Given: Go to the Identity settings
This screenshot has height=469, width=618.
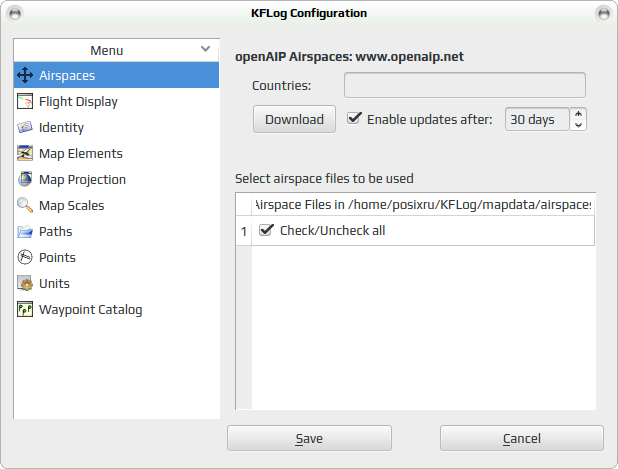Looking at the screenshot, I should click(116, 127).
